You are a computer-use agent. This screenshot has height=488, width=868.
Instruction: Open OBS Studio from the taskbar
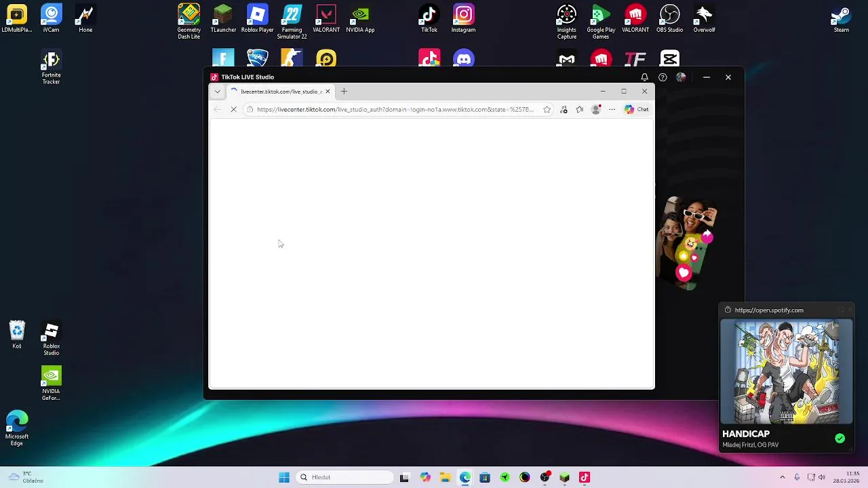click(545, 477)
